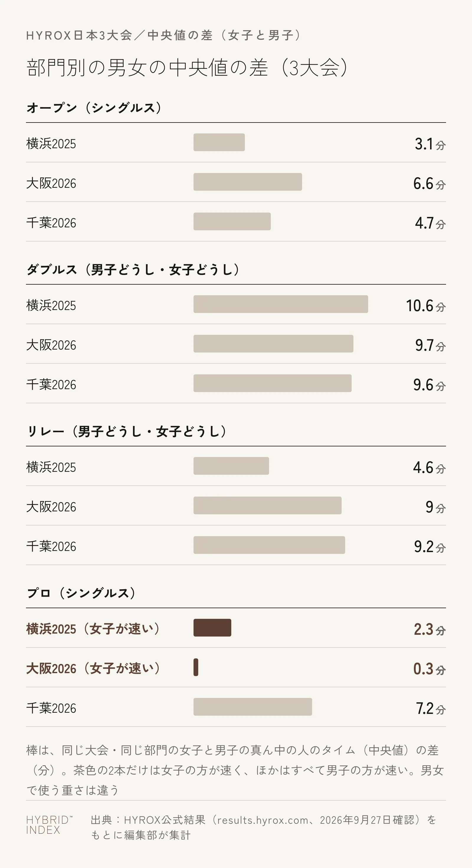
Task: Click the footnote explaining the bars
Action: click(236, 770)
